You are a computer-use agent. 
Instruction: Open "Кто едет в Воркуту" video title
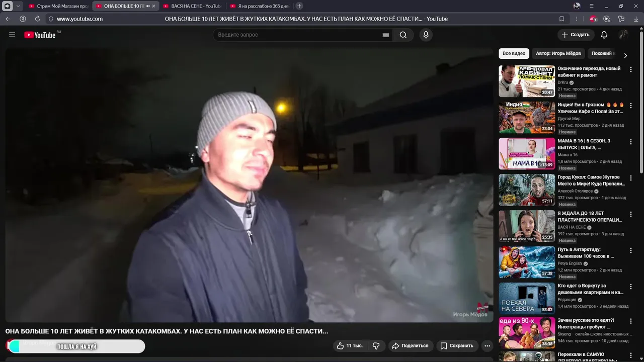[591, 289]
